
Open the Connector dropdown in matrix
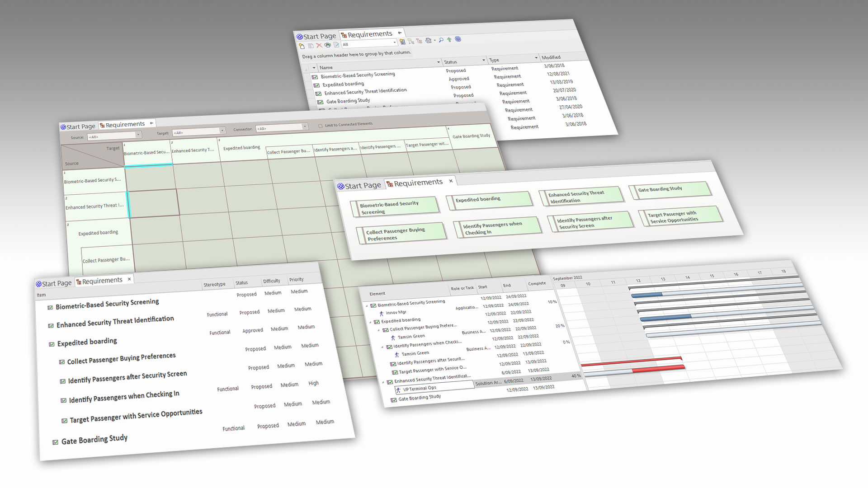[x=305, y=127]
